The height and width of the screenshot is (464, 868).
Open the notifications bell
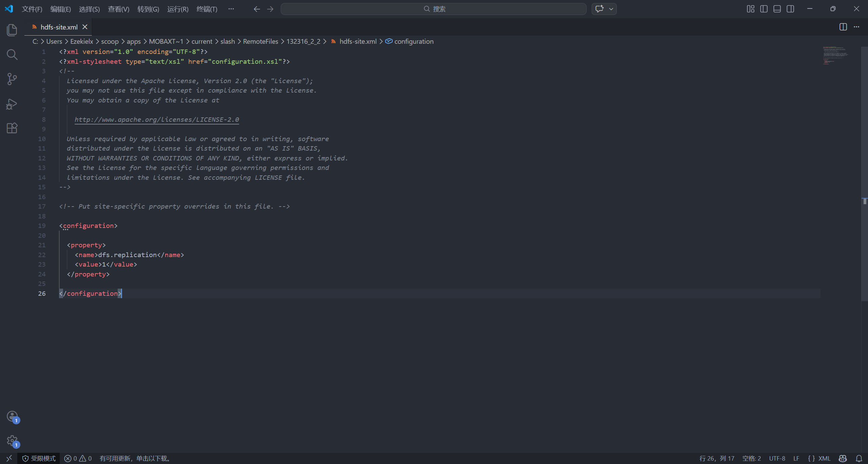pyautogui.click(x=859, y=458)
